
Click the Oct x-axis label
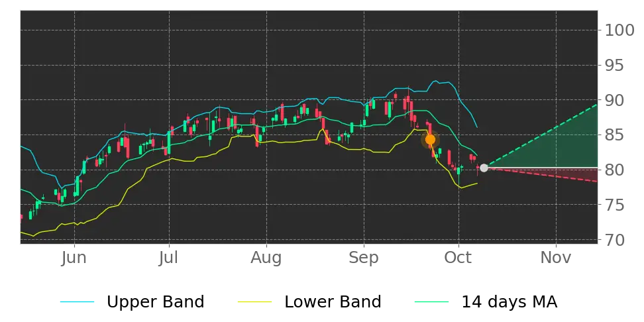click(x=458, y=258)
